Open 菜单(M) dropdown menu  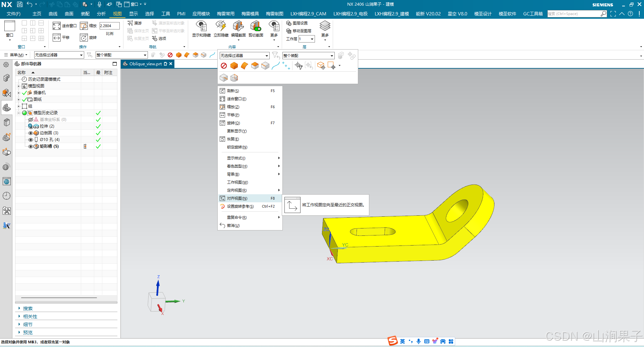[x=16, y=55]
